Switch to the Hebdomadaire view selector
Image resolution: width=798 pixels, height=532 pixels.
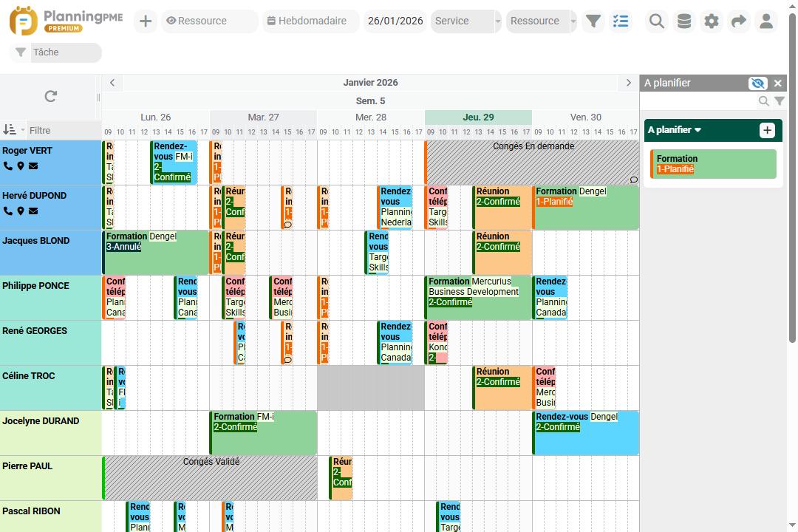(x=310, y=21)
